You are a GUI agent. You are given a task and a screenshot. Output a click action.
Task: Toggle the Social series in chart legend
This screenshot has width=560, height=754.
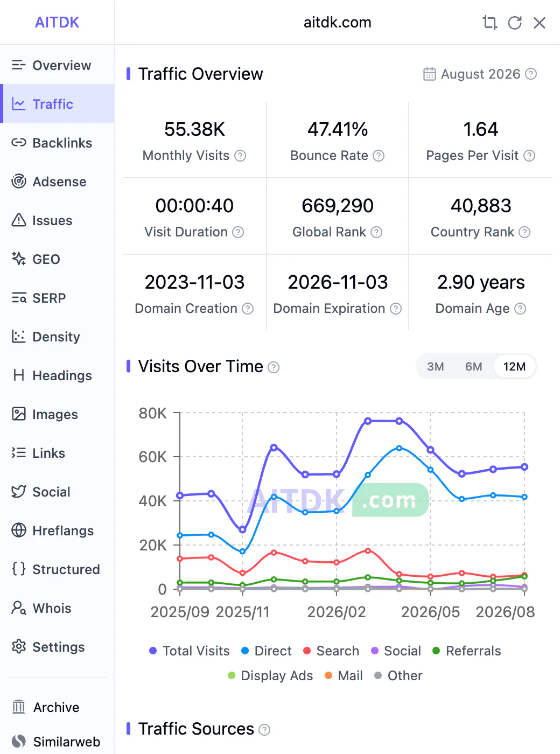(x=396, y=651)
